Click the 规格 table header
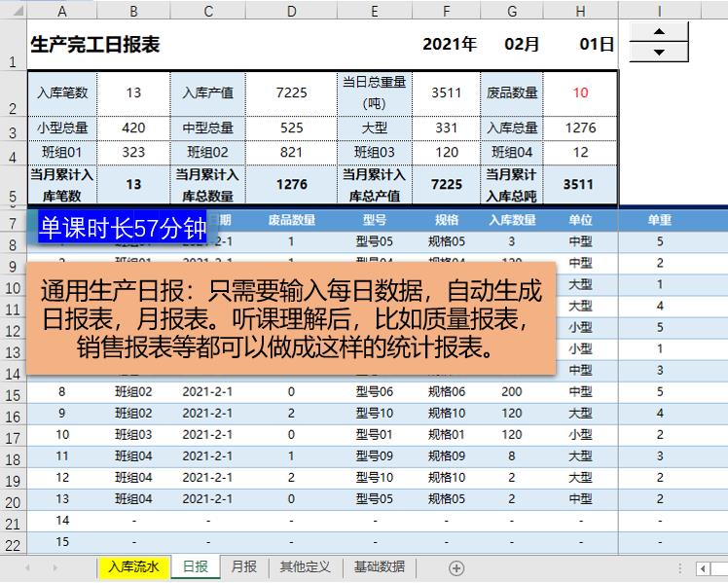 click(446, 220)
